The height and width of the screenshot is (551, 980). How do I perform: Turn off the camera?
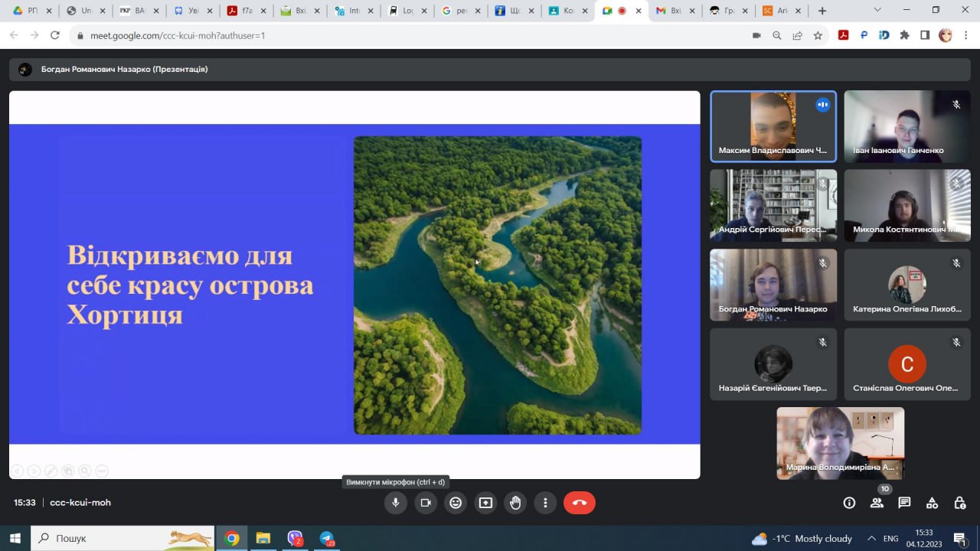(425, 503)
